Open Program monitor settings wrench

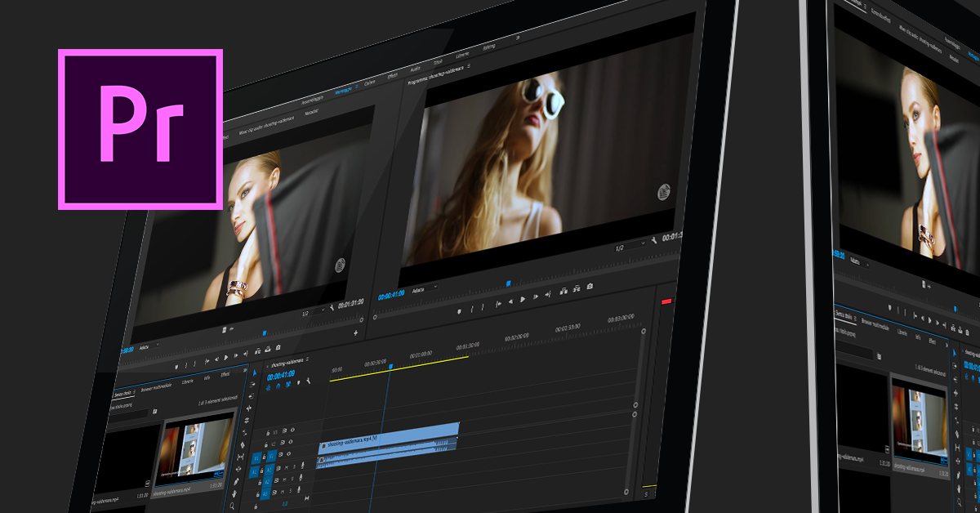(656, 242)
